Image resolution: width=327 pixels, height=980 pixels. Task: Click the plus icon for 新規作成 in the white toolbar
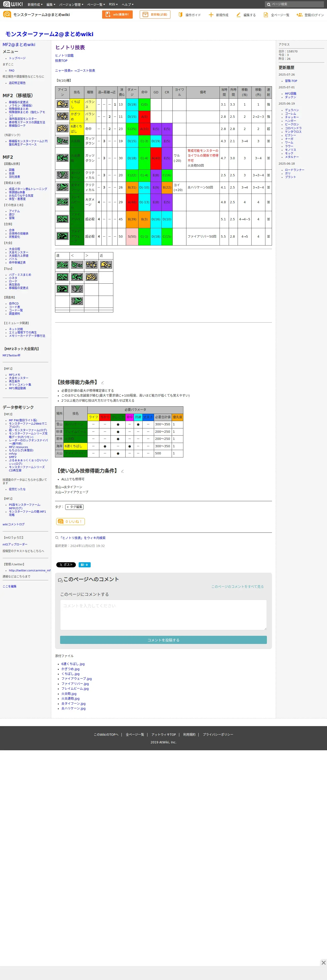click(x=211, y=15)
